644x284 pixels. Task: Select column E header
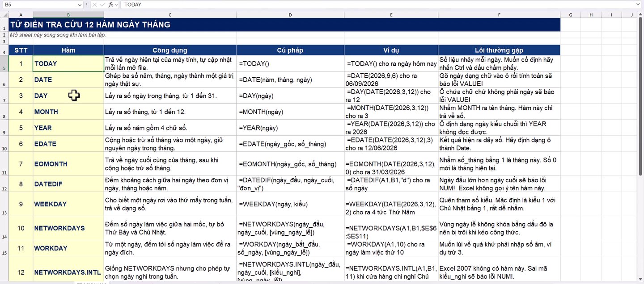tap(391, 15)
